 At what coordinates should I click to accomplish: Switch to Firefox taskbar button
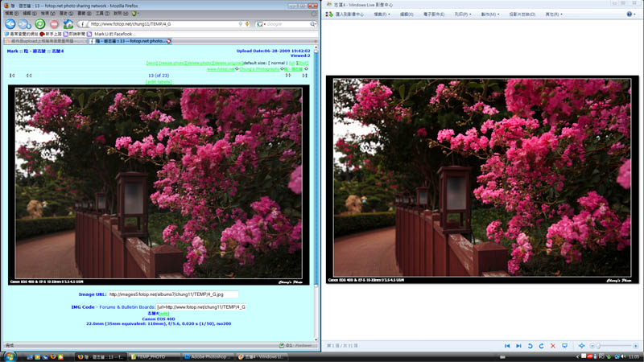[x=101, y=356]
